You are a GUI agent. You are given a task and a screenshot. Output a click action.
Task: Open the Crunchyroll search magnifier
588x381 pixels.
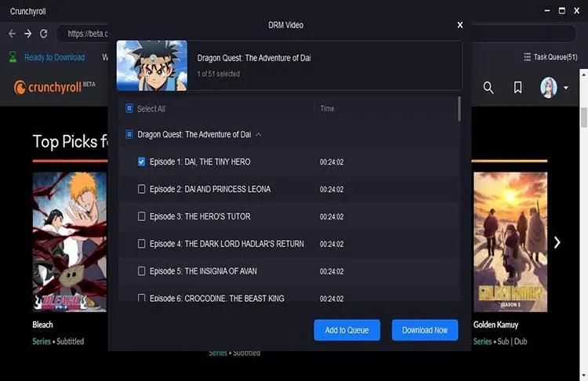[x=488, y=88]
